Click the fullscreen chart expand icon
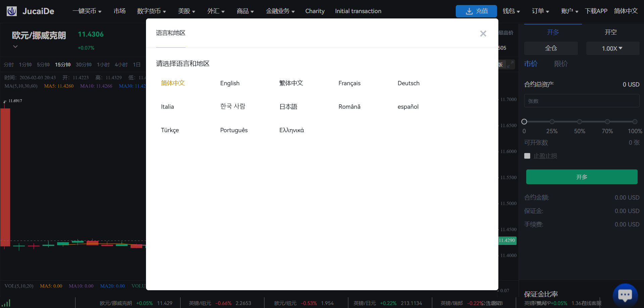 (x=510, y=64)
